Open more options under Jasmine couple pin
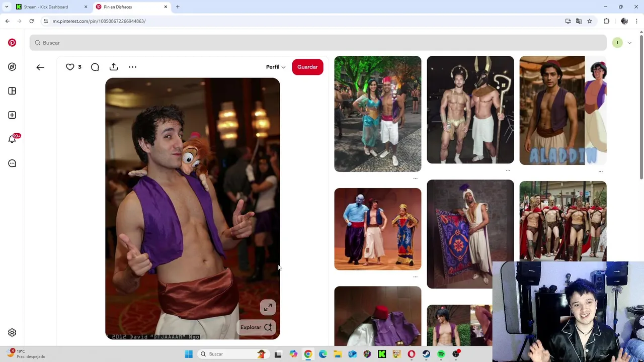 415,178
